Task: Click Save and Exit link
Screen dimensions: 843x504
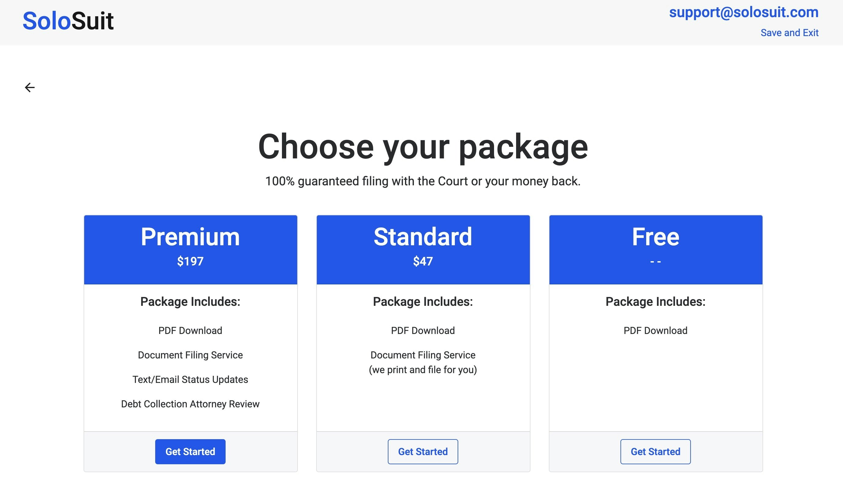Action: [x=789, y=33]
